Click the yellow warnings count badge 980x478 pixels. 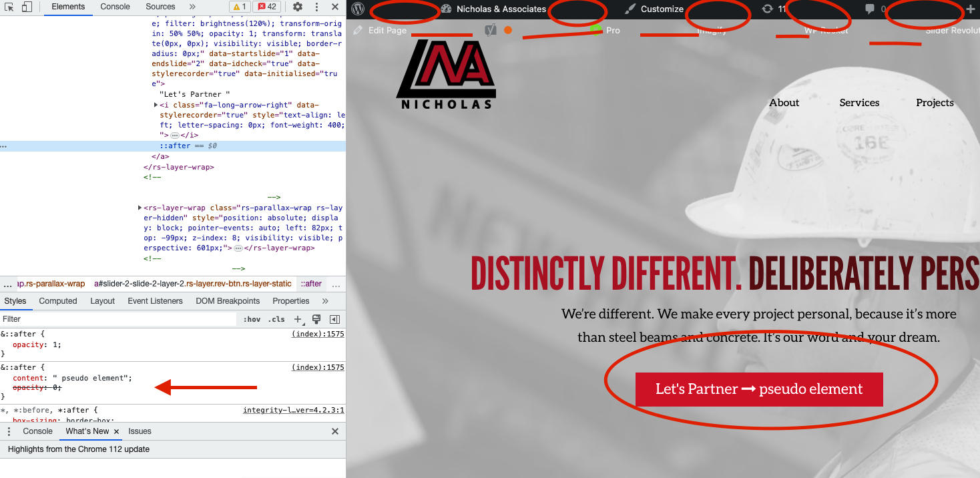239,7
